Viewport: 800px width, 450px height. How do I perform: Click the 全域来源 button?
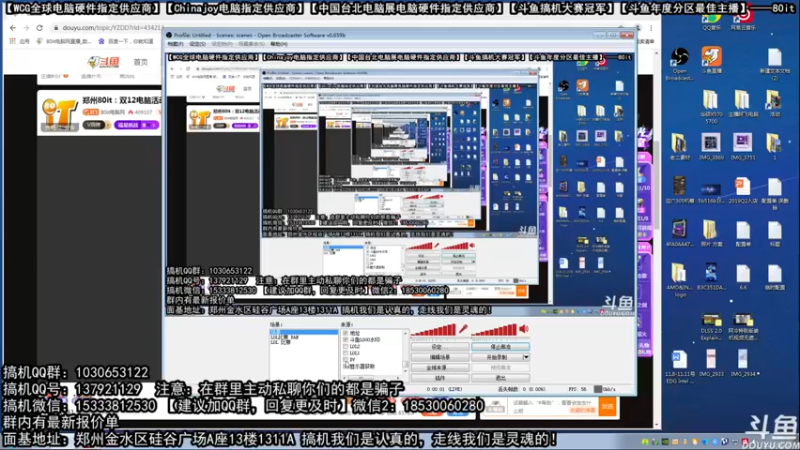click(440, 367)
